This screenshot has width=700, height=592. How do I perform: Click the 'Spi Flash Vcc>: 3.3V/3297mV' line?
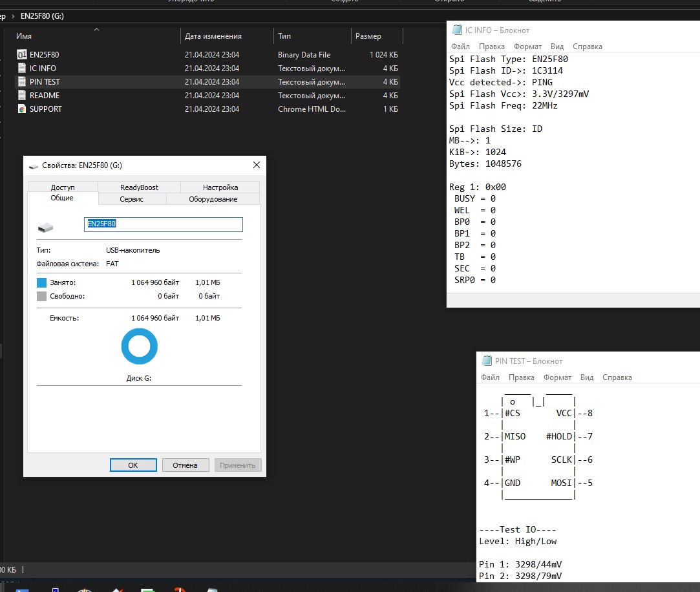pyautogui.click(x=519, y=94)
